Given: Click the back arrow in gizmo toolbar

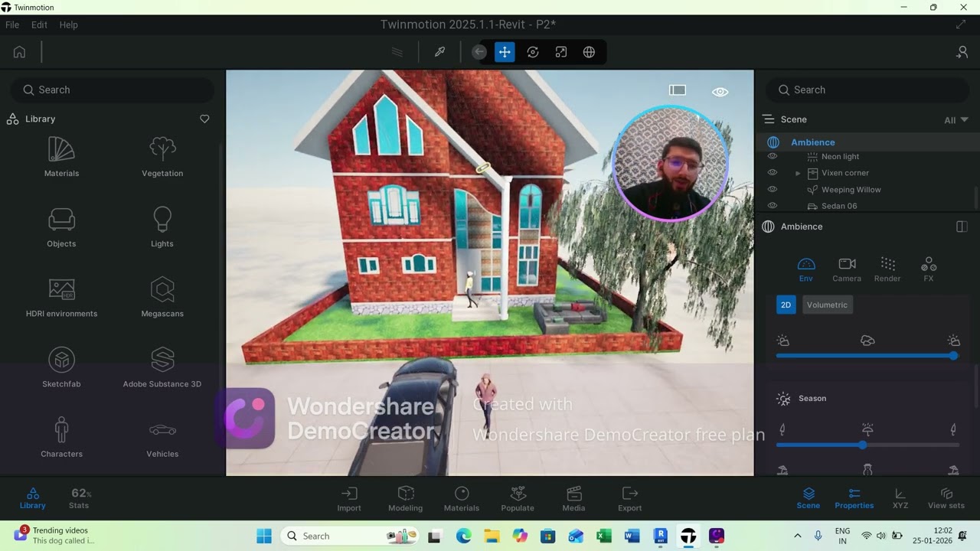Looking at the screenshot, I should point(479,52).
